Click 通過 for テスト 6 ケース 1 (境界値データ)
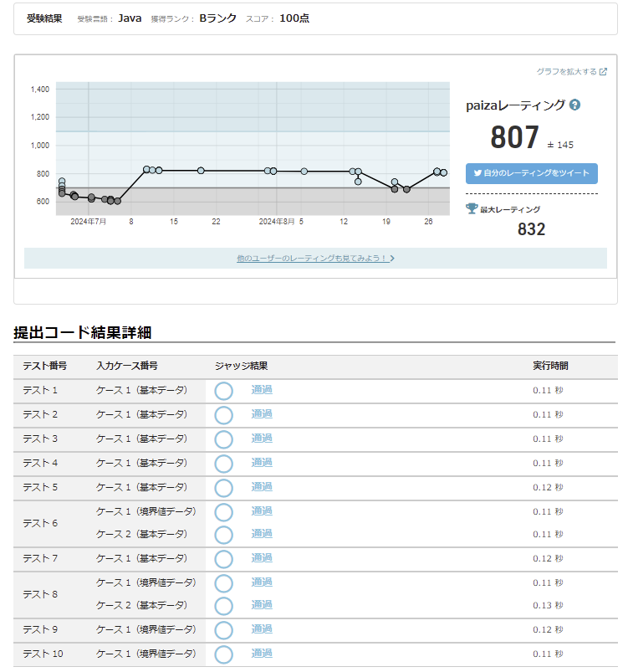Screen dimensions: 628x672 pos(262,511)
